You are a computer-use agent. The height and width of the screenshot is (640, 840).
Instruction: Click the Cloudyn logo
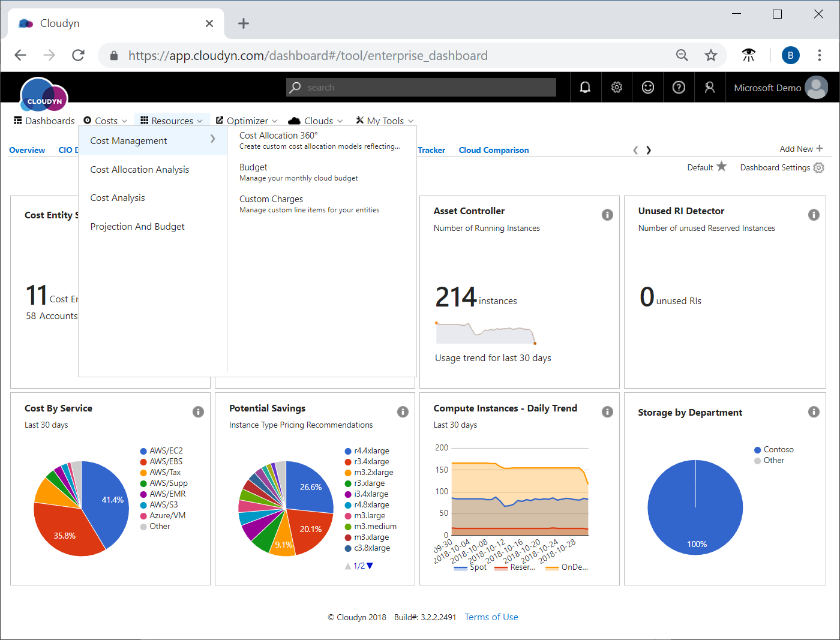44,95
